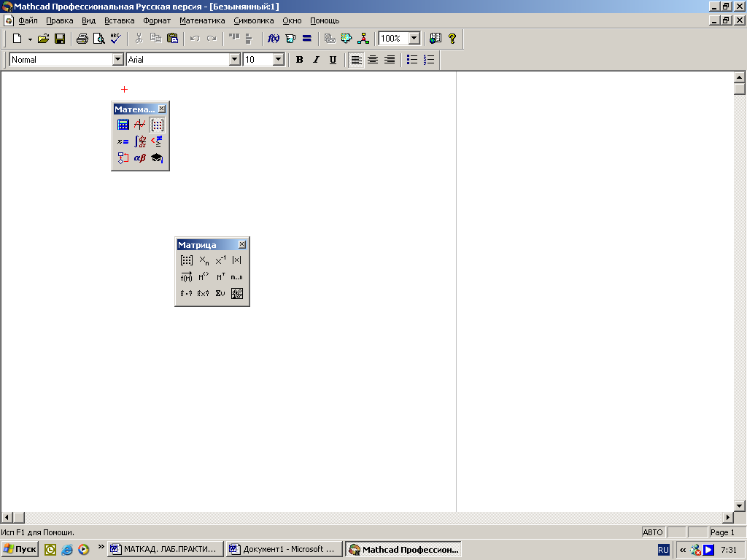Create a new worksheet with New icon

[x=18, y=39]
